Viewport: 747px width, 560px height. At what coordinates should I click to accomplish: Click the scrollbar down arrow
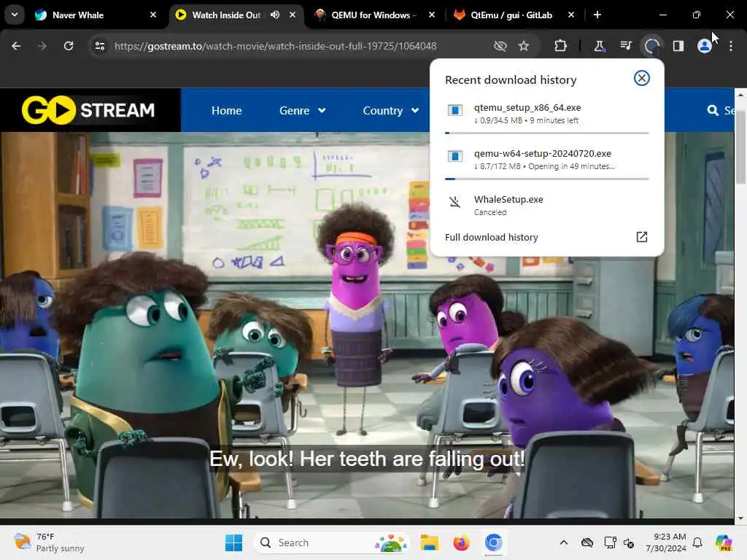[740, 518]
